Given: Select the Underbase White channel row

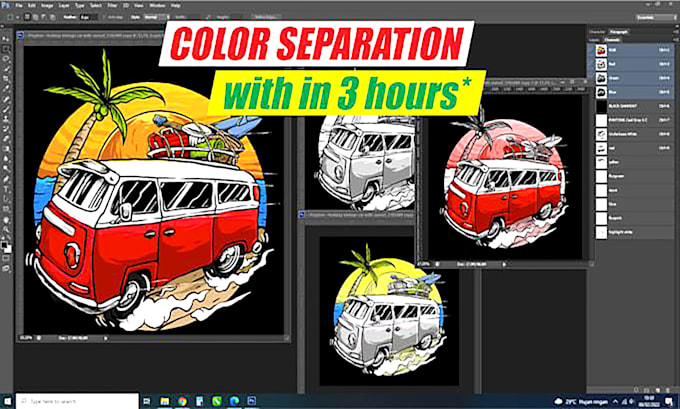Looking at the screenshot, I should [x=631, y=134].
